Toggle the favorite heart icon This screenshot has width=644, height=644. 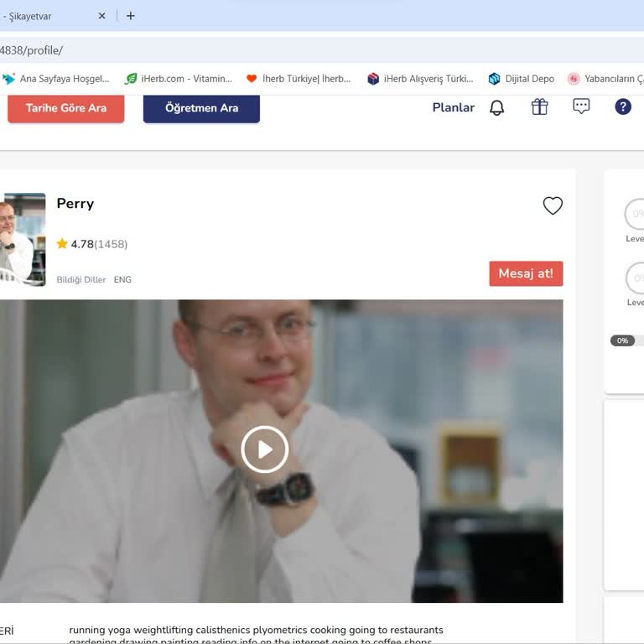[x=553, y=205]
